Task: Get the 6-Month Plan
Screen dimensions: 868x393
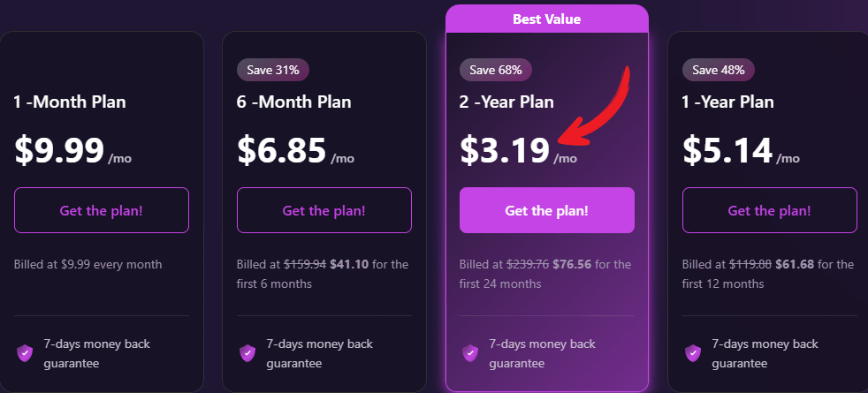Action: [324, 210]
